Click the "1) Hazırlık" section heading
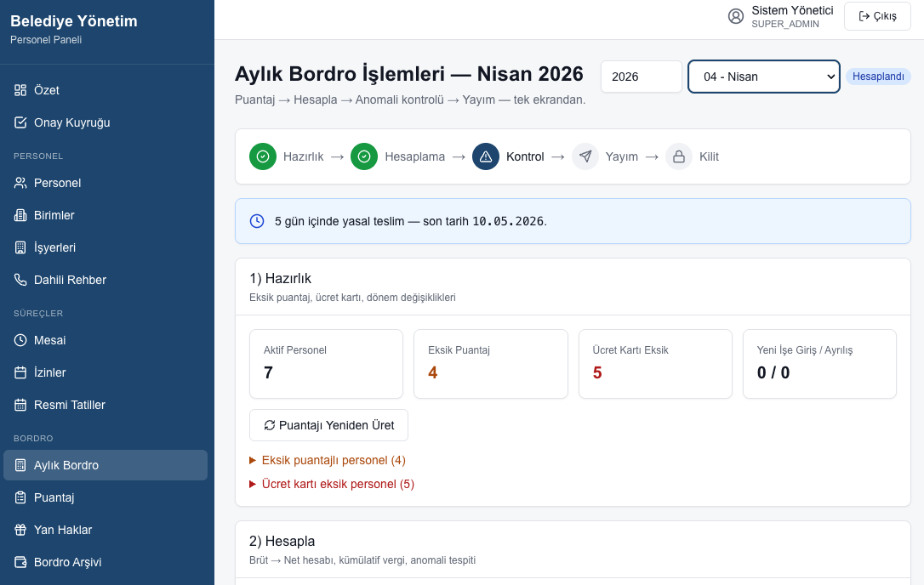The image size is (924, 585). 280,278
